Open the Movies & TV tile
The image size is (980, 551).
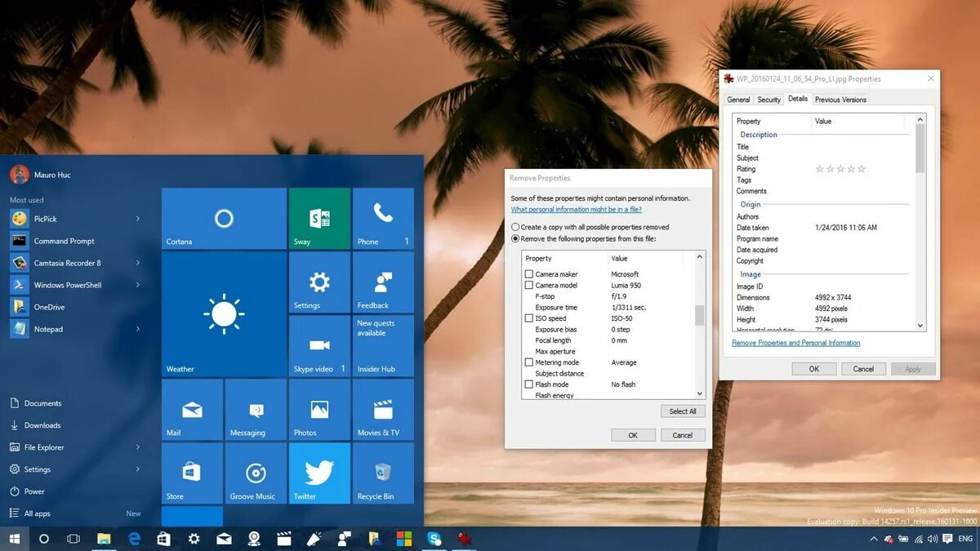383,409
